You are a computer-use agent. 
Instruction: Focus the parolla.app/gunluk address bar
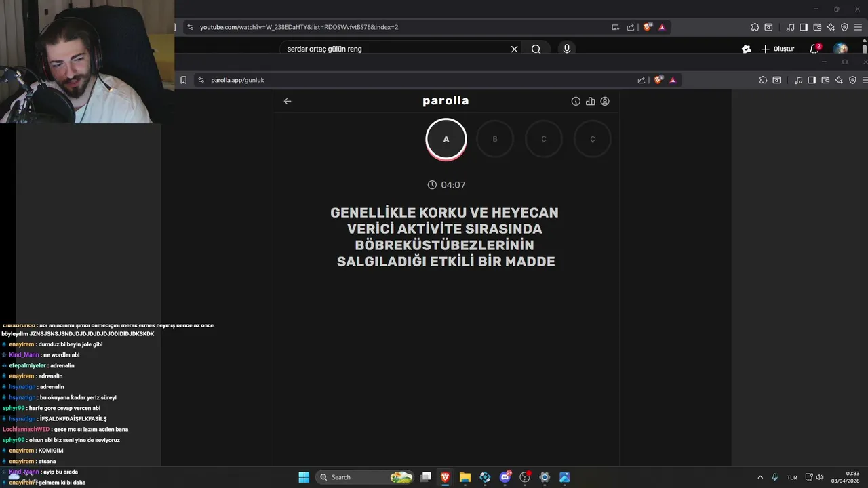pyautogui.click(x=422, y=80)
